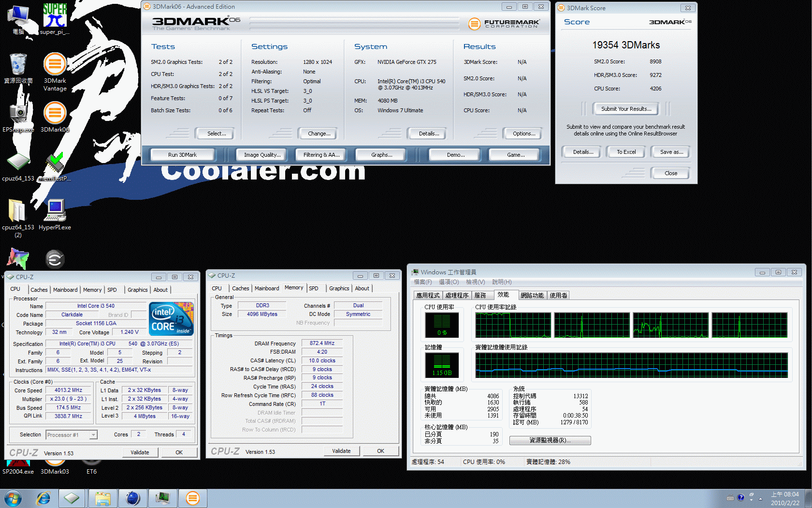Launch 3DMark06 desktop shortcut

coord(55,116)
